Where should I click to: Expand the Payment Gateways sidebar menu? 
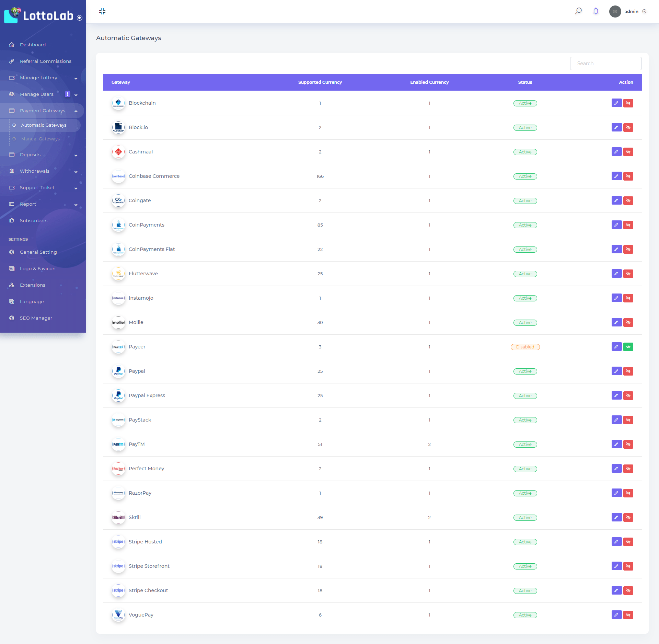[43, 110]
